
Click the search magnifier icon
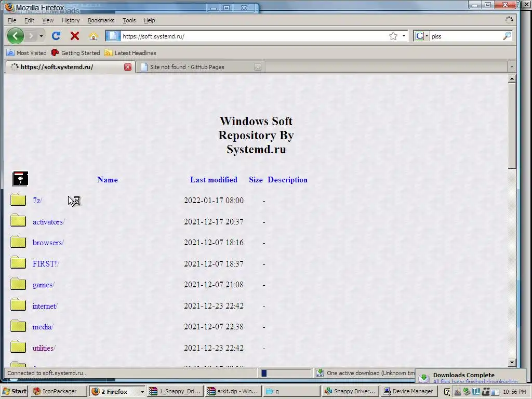pos(507,36)
